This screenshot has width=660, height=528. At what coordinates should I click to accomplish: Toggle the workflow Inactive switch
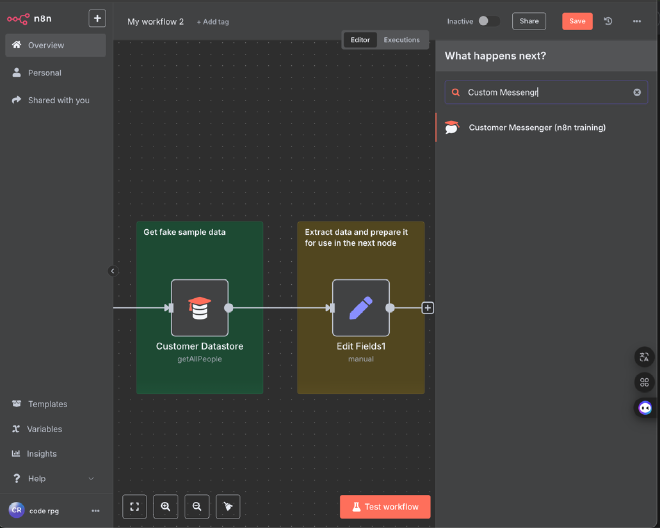click(x=488, y=21)
